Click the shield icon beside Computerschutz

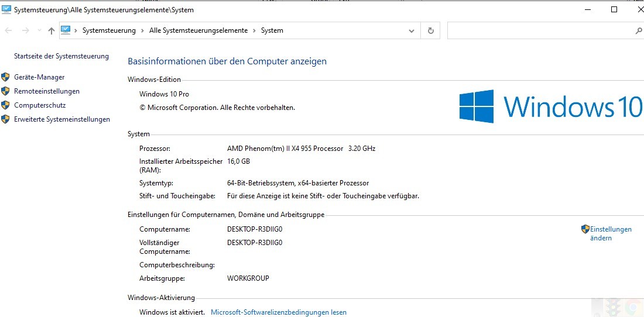(6, 105)
